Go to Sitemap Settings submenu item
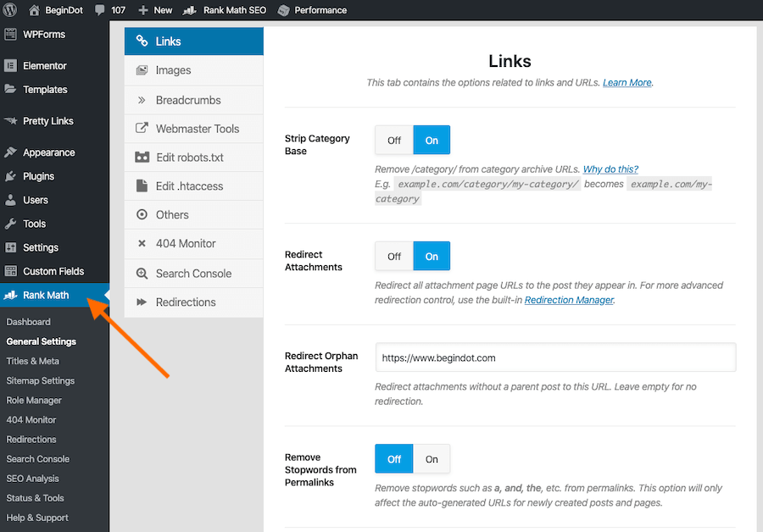763x532 pixels. (x=41, y=380)
